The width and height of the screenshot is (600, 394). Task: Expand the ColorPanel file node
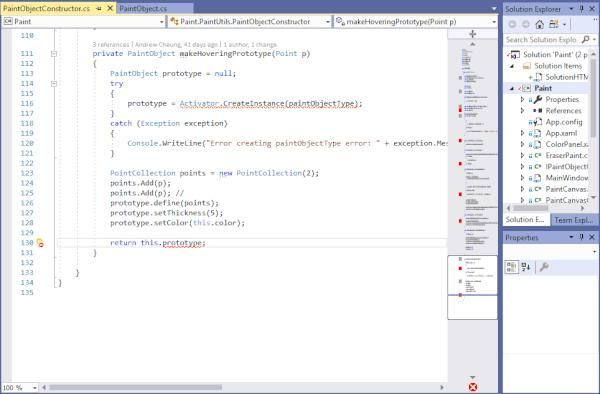click(522, 144)
